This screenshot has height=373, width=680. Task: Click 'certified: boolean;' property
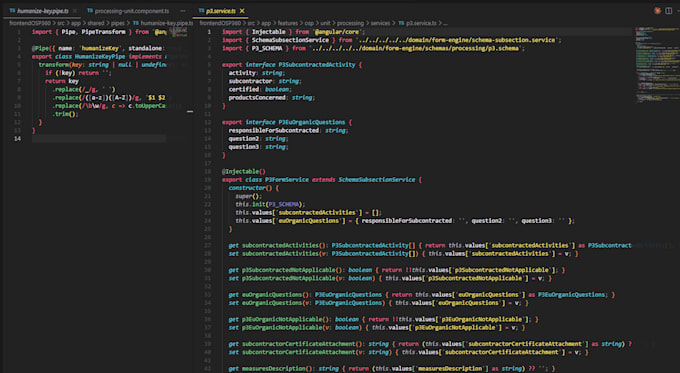(260, 89)
